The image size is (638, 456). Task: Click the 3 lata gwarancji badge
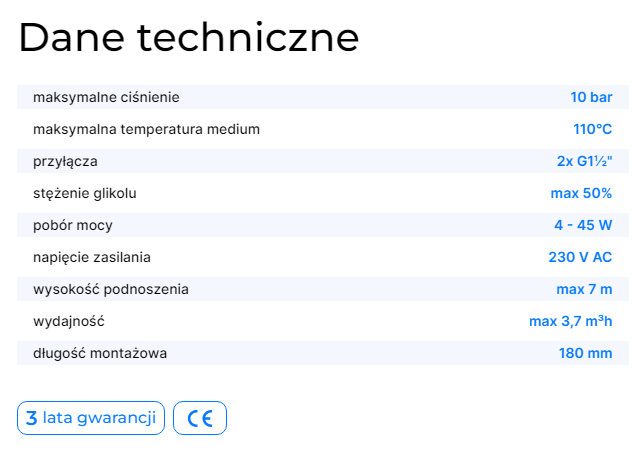click(x=91, y=418)
